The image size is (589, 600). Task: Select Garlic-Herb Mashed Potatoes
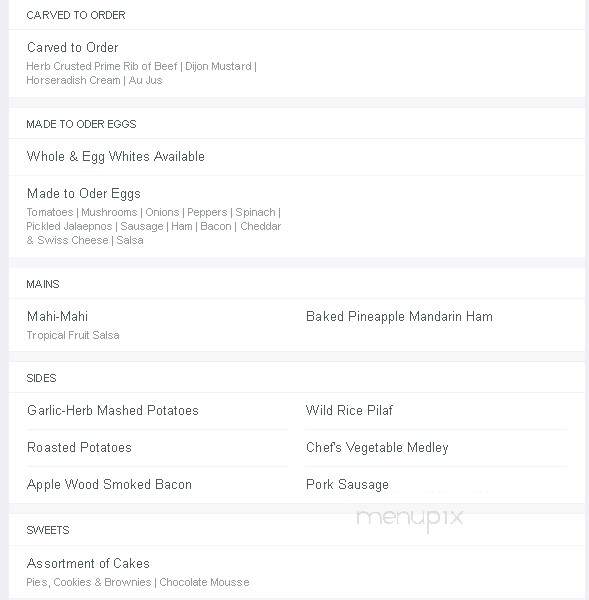[113, 411]
